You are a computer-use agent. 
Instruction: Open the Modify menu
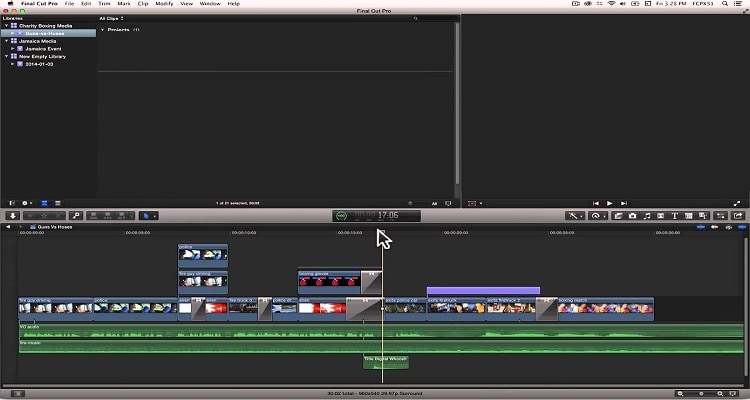[x=165, y=3]
